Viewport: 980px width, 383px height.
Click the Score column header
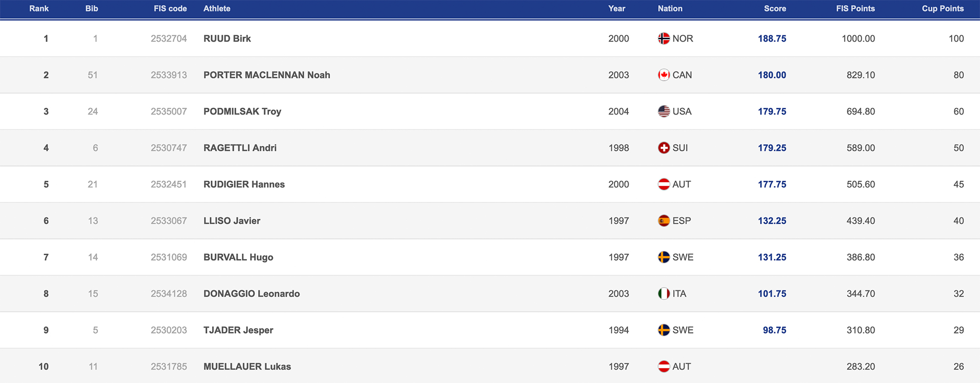775,9
